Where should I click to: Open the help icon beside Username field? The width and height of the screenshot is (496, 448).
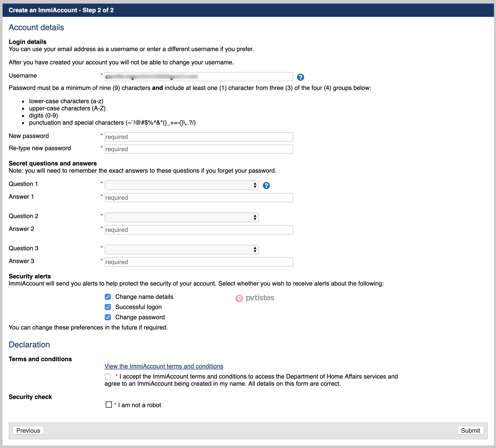pyautogui.click(x=301, y=77)
